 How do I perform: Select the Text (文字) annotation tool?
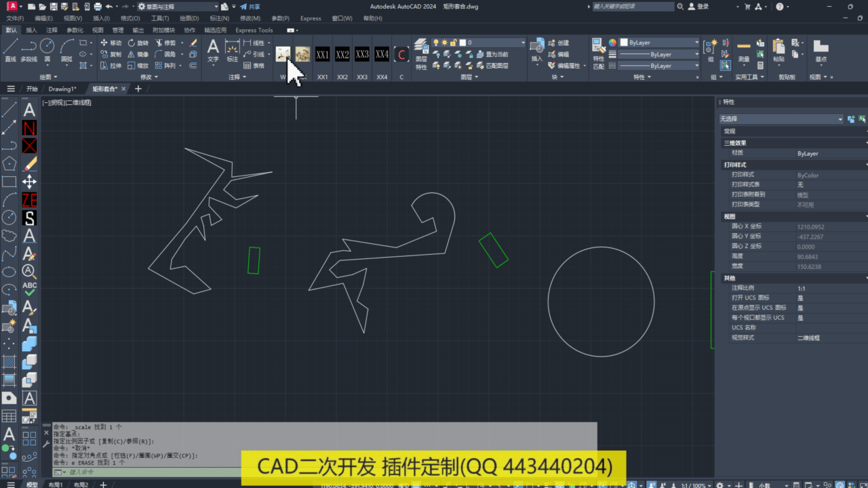[x=213, y=50]
